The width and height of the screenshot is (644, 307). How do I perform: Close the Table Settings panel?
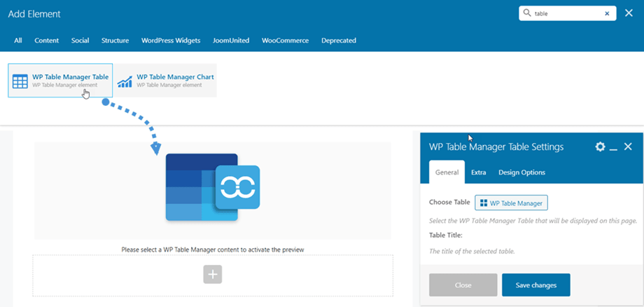click(x=628, y=146)
